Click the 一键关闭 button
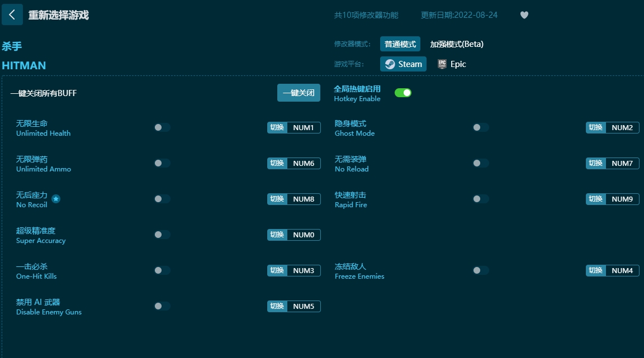This screenshot has height=358, width=644. [299, 93]
